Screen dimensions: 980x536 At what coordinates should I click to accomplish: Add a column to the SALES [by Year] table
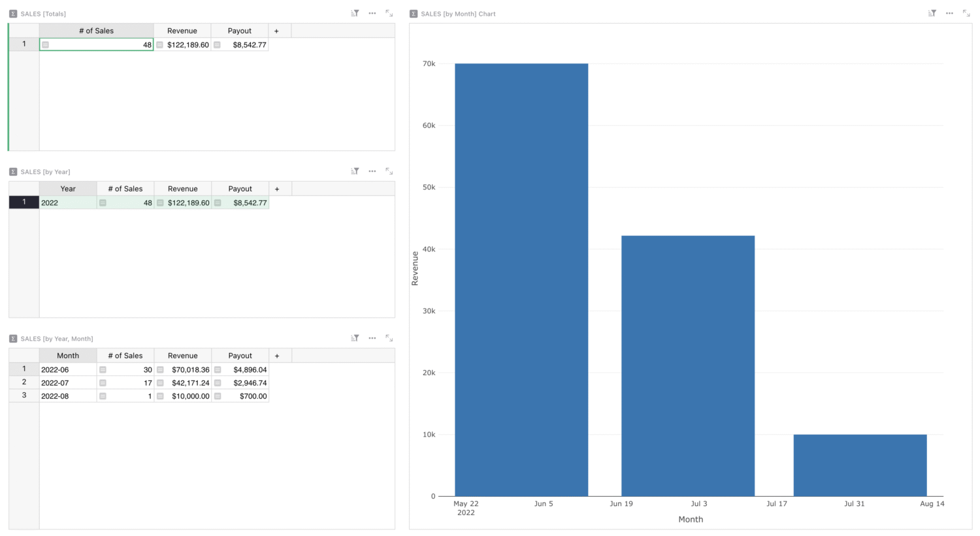[x=277, y=189]
